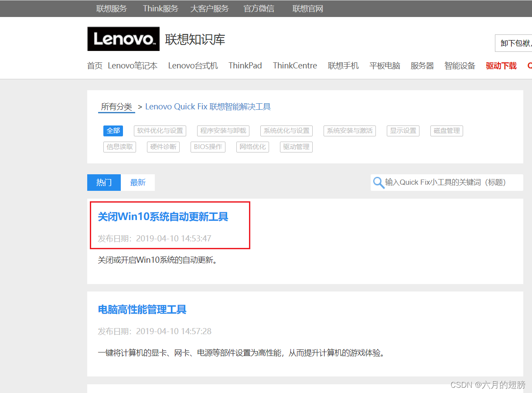532x393 pixels.
Task: Click the magnifier search icon
Action: tap(379, 183)
